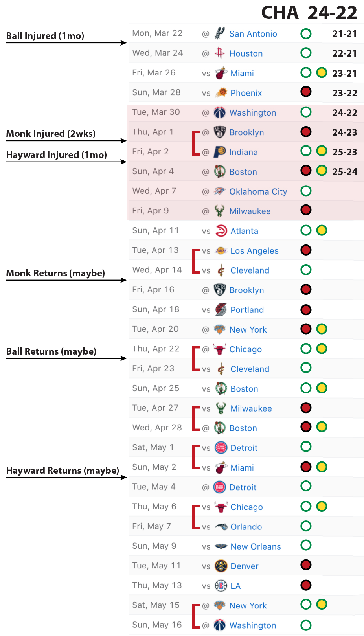The width and height of the screenshot is (364, 636).
Task: Open the Oklahoma City team link
Action: point(258,191)
